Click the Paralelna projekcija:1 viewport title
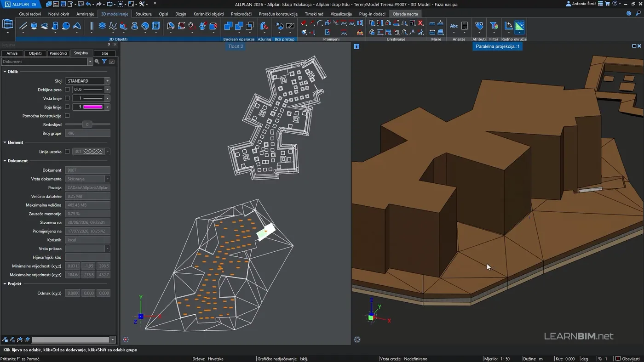644x362 pixels. click(x=497, y=46)
